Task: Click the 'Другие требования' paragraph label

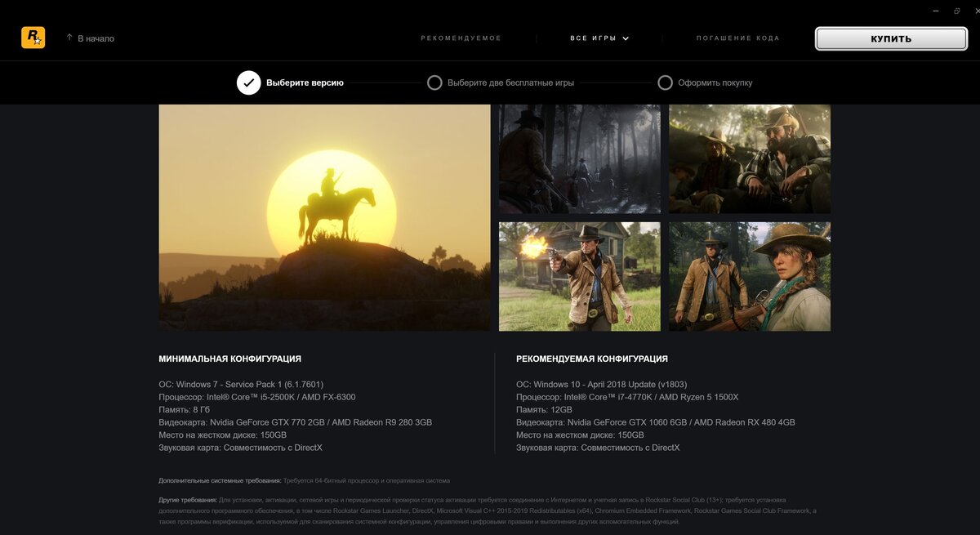Action: [x=188, y=500]
